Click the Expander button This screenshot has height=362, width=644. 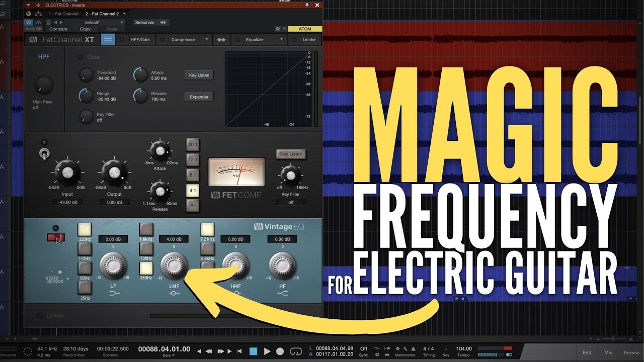(x=199, y=97)
